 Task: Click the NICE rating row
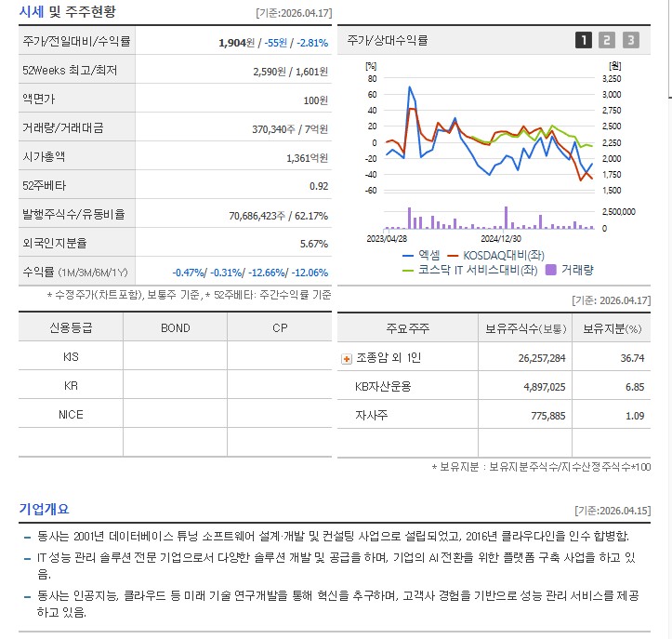[x=175, y=414]
